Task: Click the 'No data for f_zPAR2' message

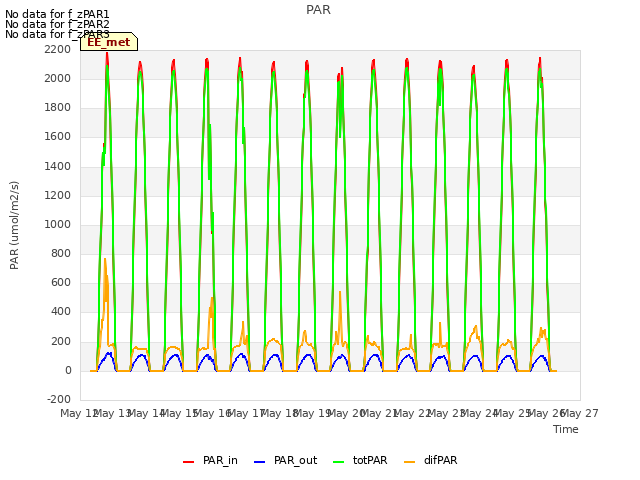Action: click(x=57, y=24)
